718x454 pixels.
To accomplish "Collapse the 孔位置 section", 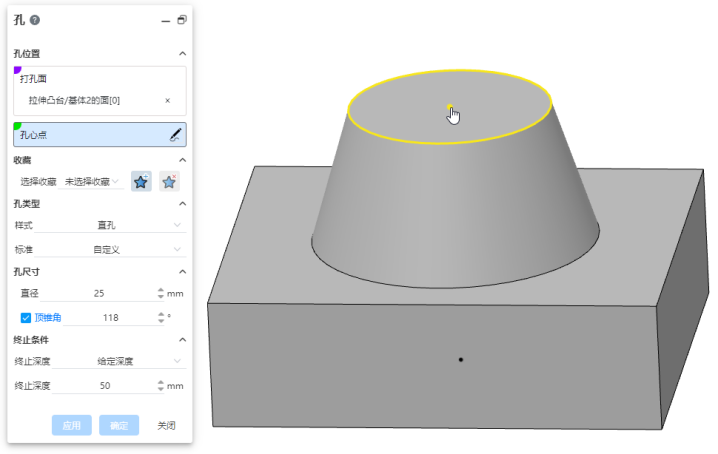I will tap(181, 53).
